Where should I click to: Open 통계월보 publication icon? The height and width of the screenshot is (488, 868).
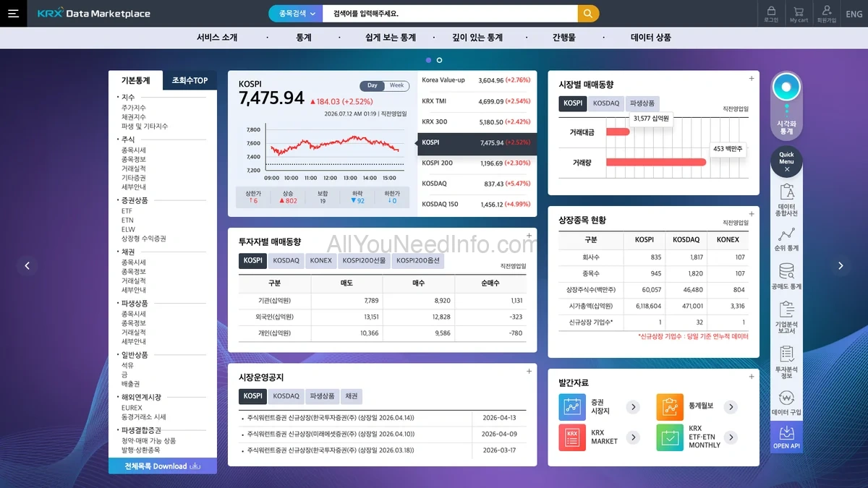[x=670, y=407]
